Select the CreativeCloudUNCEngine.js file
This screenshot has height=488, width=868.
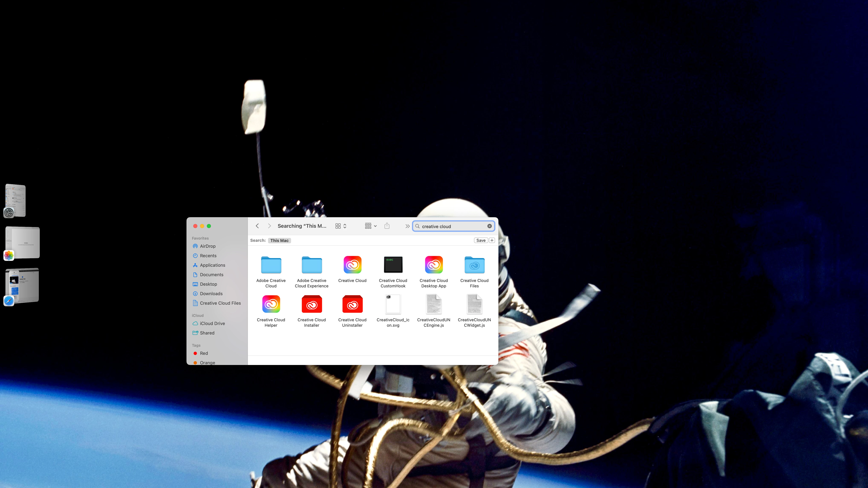(434, 304)
